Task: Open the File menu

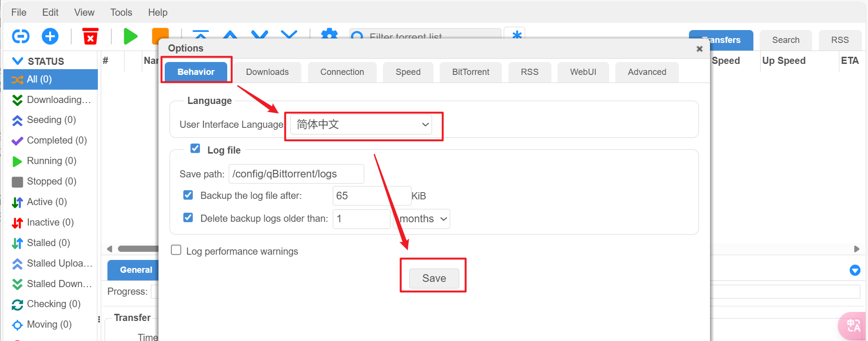Action: pos(19,12)
